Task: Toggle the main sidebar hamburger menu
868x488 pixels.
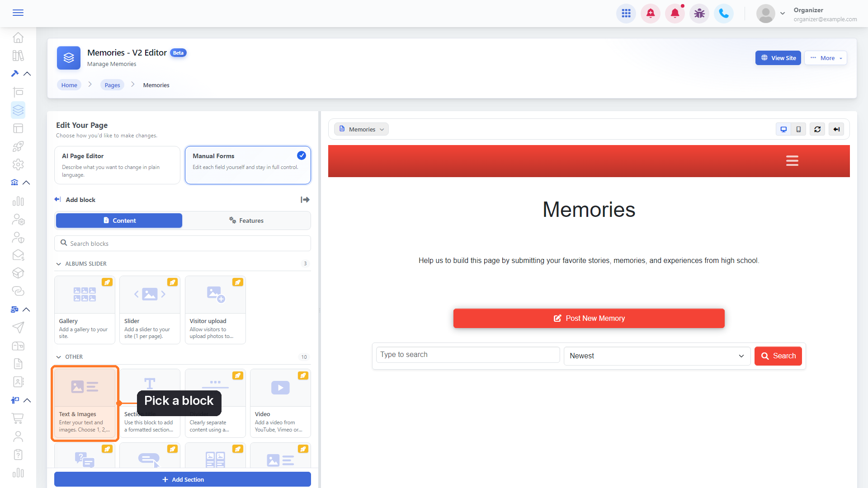Action: coord(18,13)
